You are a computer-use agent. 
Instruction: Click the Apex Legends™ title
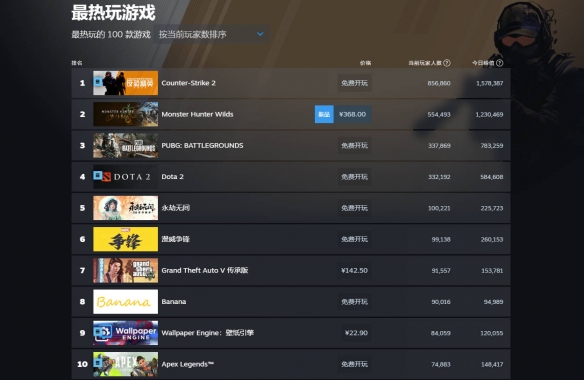pyautogui.click(x=188, y=364)
